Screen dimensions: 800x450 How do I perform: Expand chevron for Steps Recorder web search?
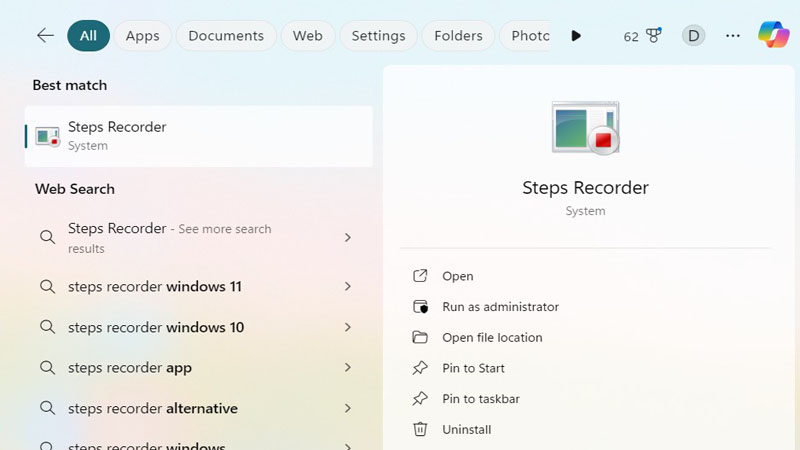348,237
